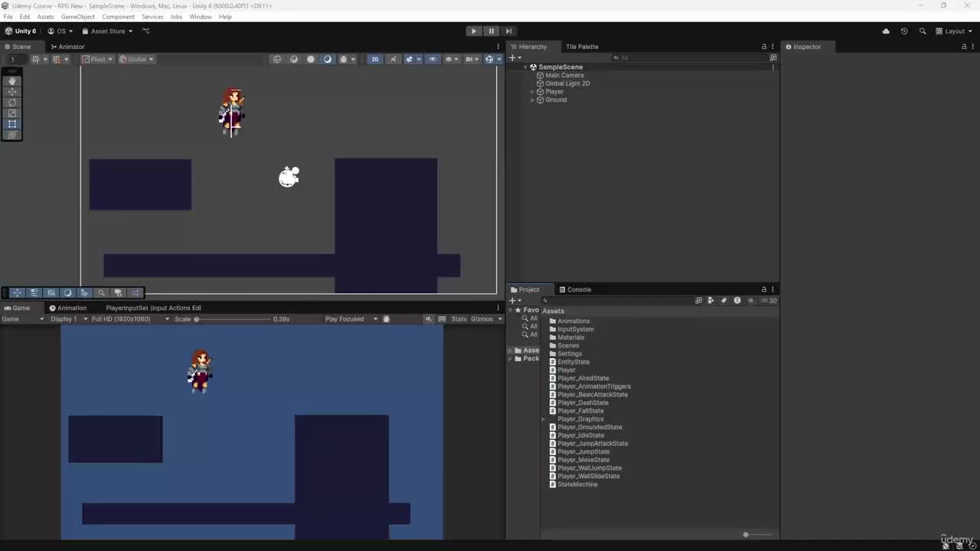The image size is (980, 551).
Task: Open the Display 1 dropdown
Action: (69, 319)
